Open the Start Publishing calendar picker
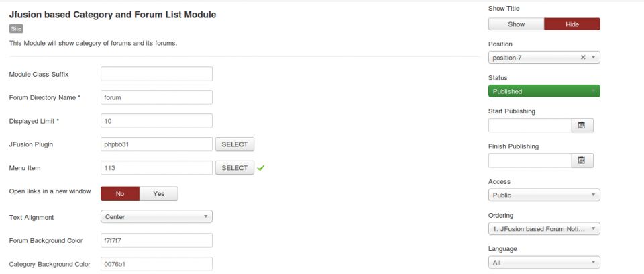Image resolution: width=644 pixels, height=274 pixels. coord(582,126)
